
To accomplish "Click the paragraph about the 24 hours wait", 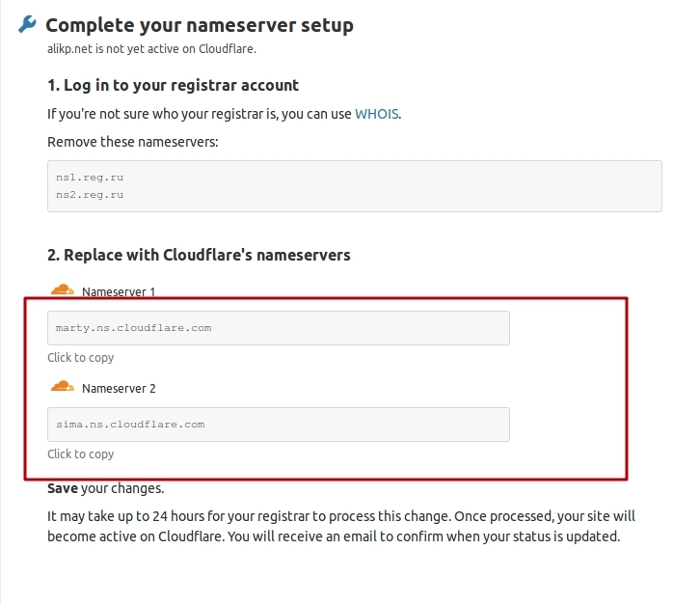I will pos(340,526).
